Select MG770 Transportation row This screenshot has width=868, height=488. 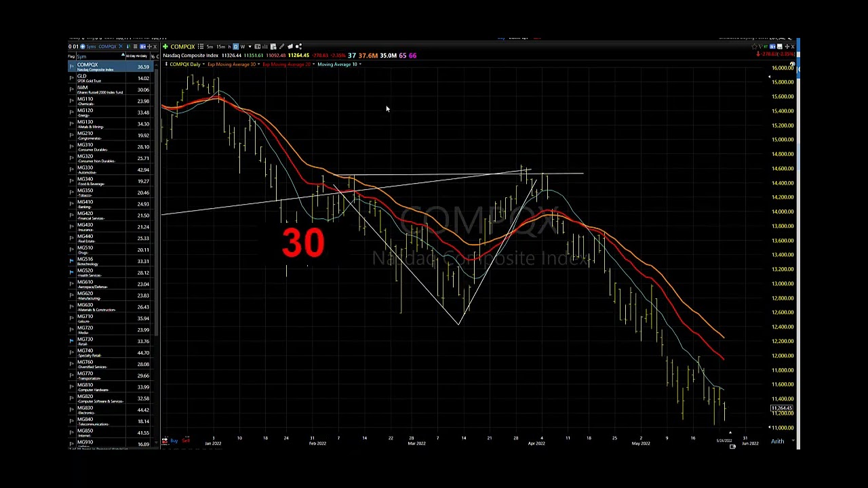(x=109, y=375)
